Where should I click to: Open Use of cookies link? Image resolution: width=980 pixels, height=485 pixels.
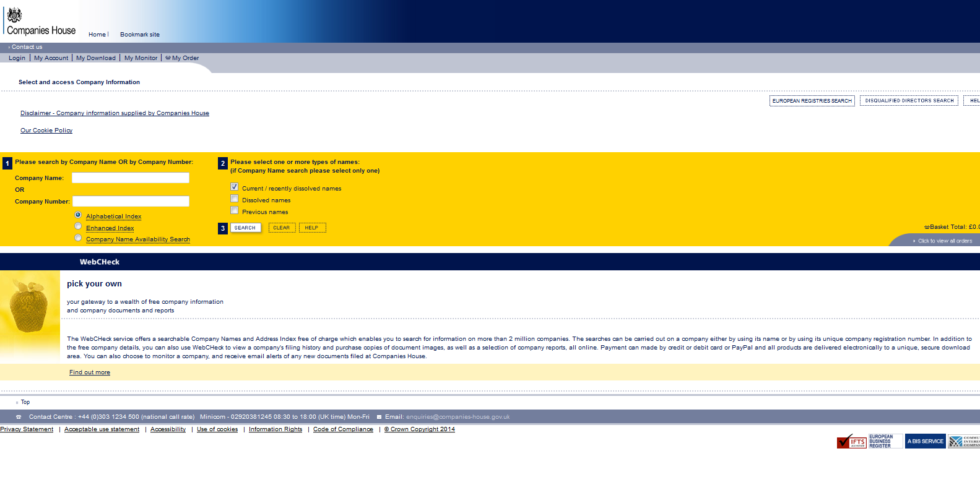[217, 429]
